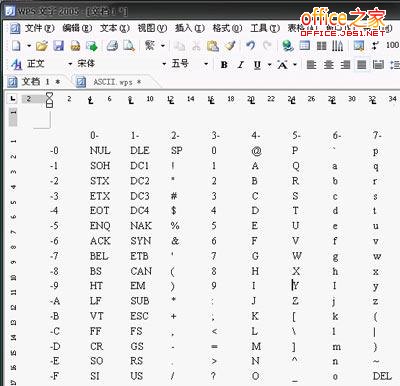The height and width of the screenshot is (386, 400).
Task: Select the Format Painter brush icon
Action: [230, 46]
